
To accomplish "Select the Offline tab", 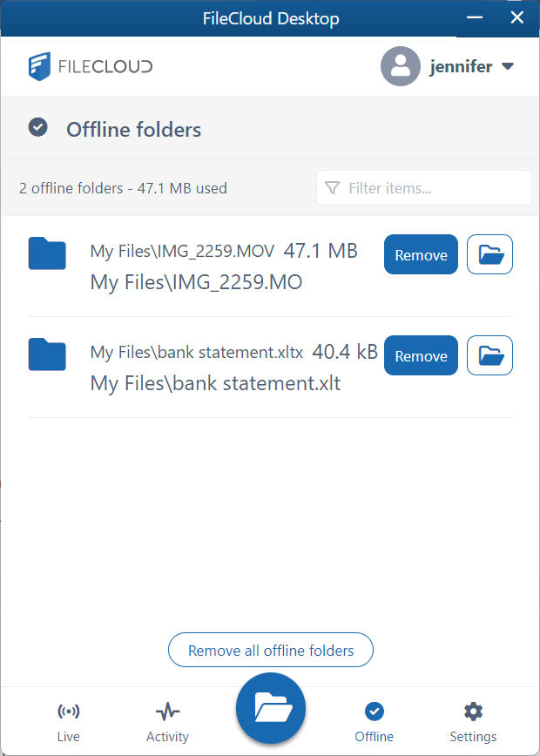I will click(374, 721).
